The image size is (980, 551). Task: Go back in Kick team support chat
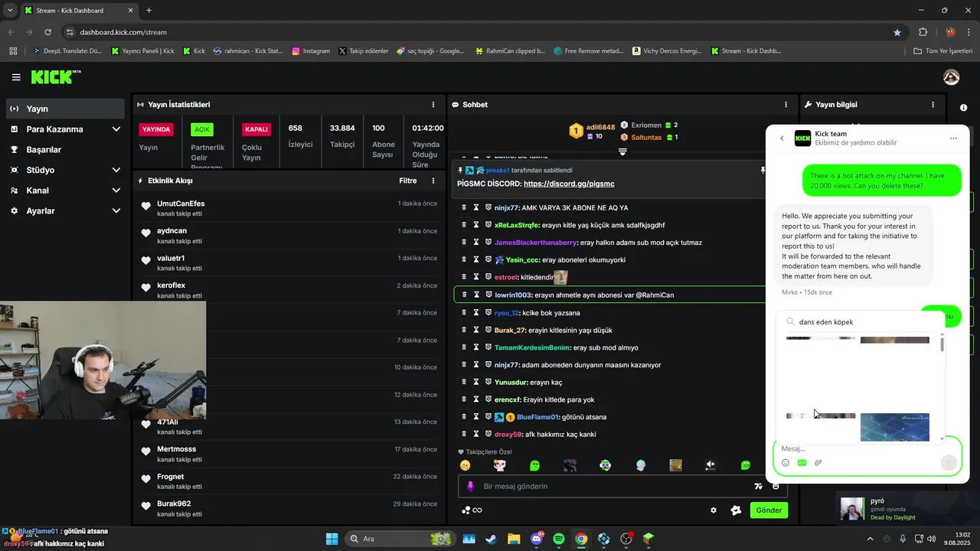pyautogui.click(x=782, y=139)
